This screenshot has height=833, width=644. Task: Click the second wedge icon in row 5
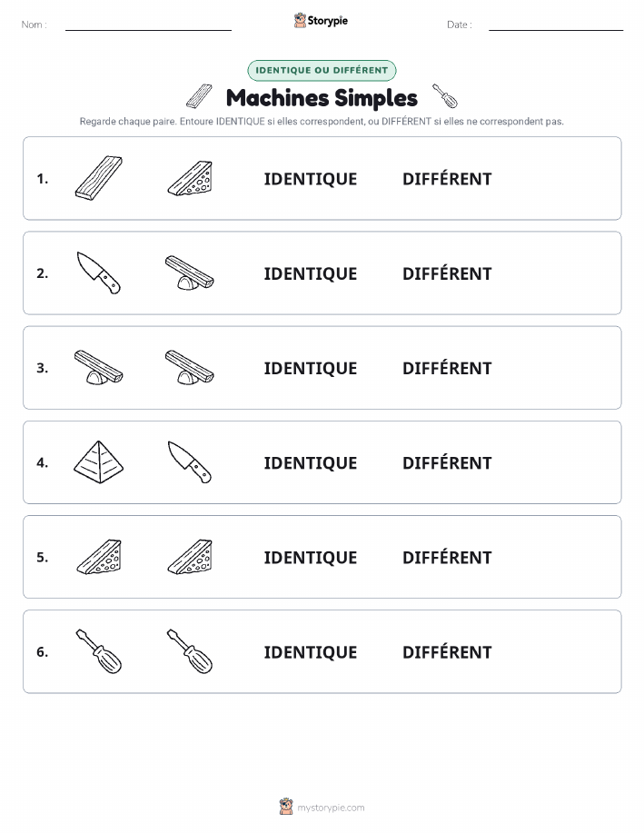[190, 557]
